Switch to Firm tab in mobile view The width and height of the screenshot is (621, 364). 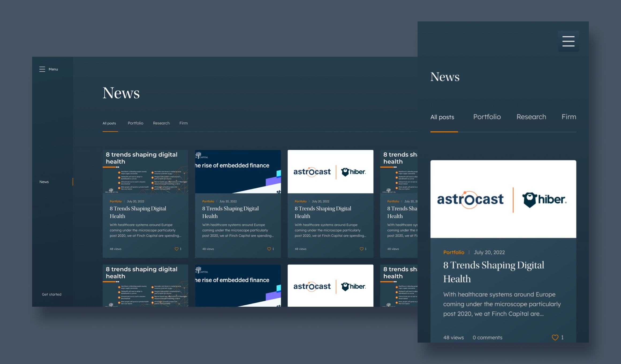click(x=569, y=117)
